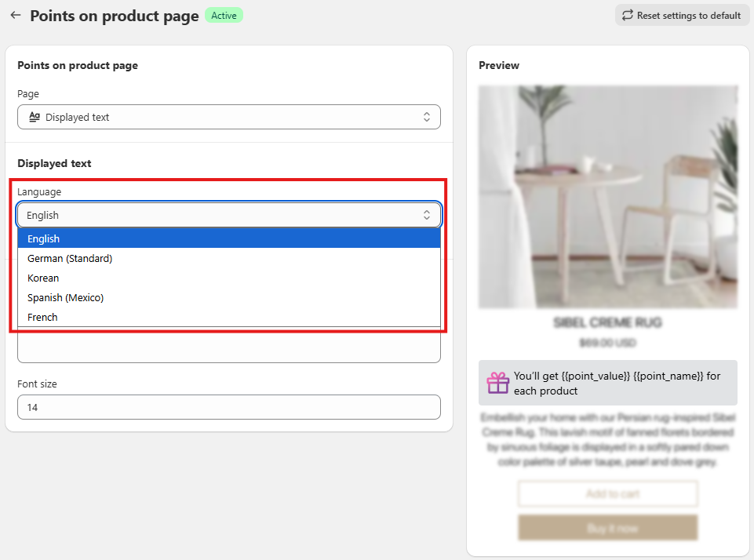Click the text area below the language list
Screen dimensions: 754x560
click(228, 346)
